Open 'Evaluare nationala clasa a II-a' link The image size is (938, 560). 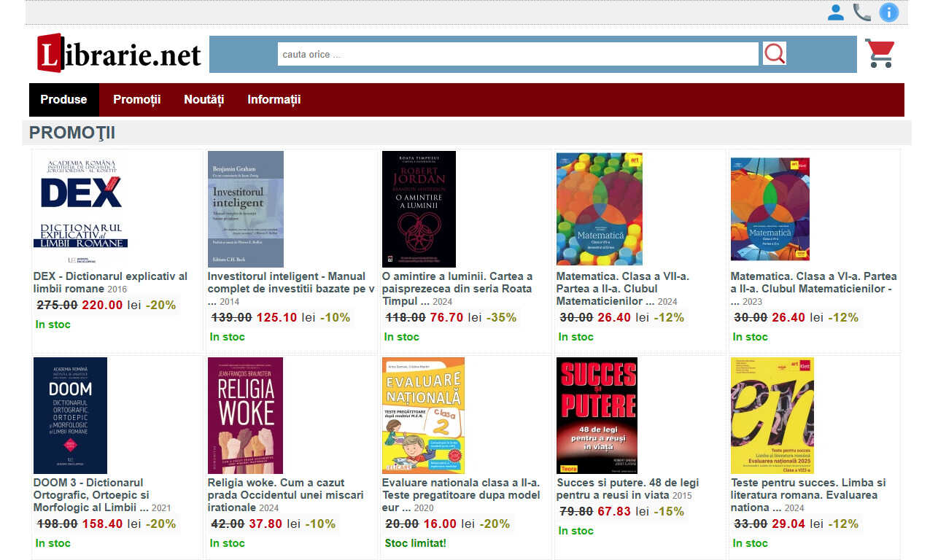461,495
